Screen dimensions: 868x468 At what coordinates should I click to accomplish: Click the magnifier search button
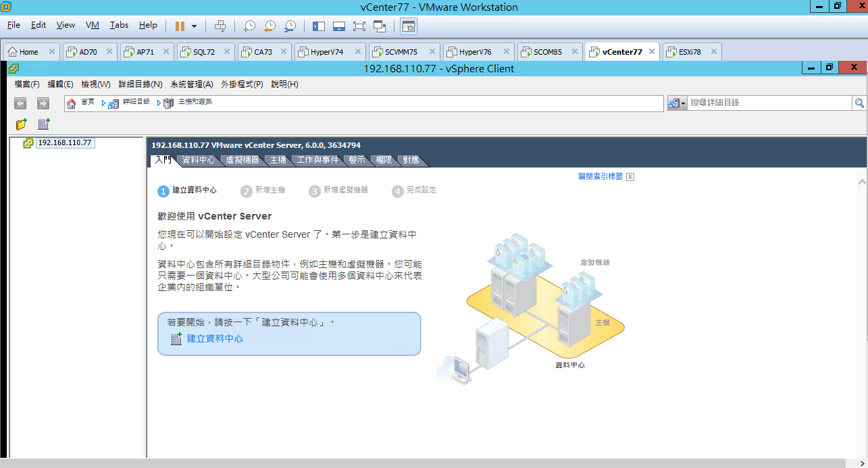[x=859, y=103]
